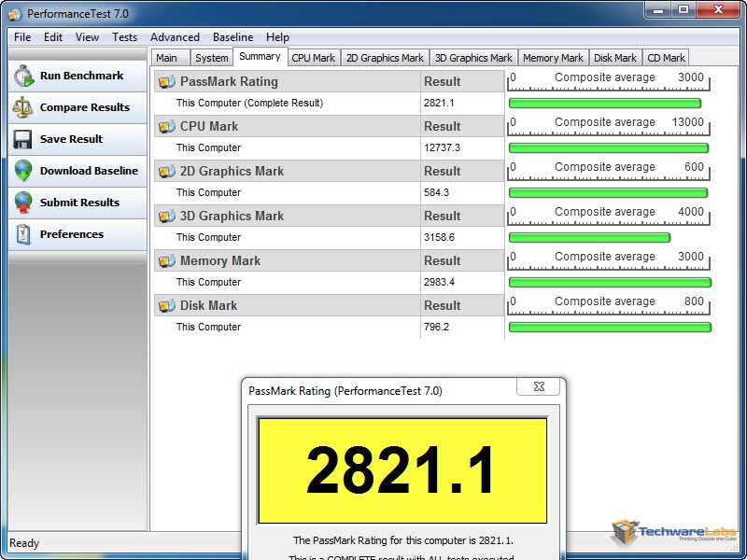Click the Save Result button

(78, 139)
